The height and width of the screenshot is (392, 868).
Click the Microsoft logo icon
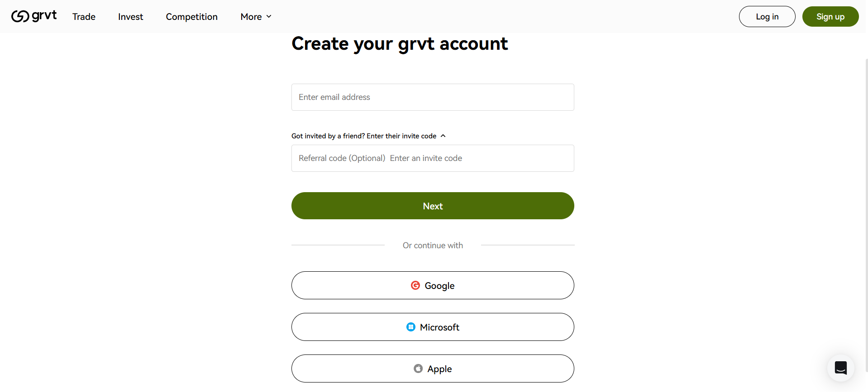point(410,326)
